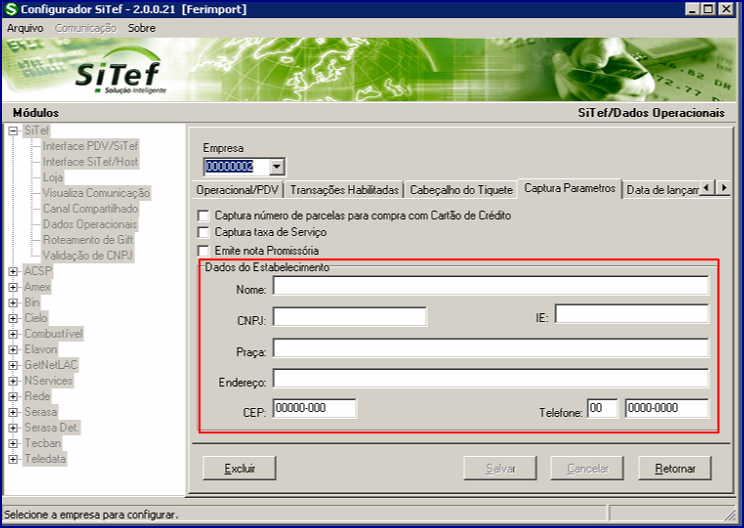Click the Empresa code field 00000002
Screen dimensions: 744x528
pos(236,167)
